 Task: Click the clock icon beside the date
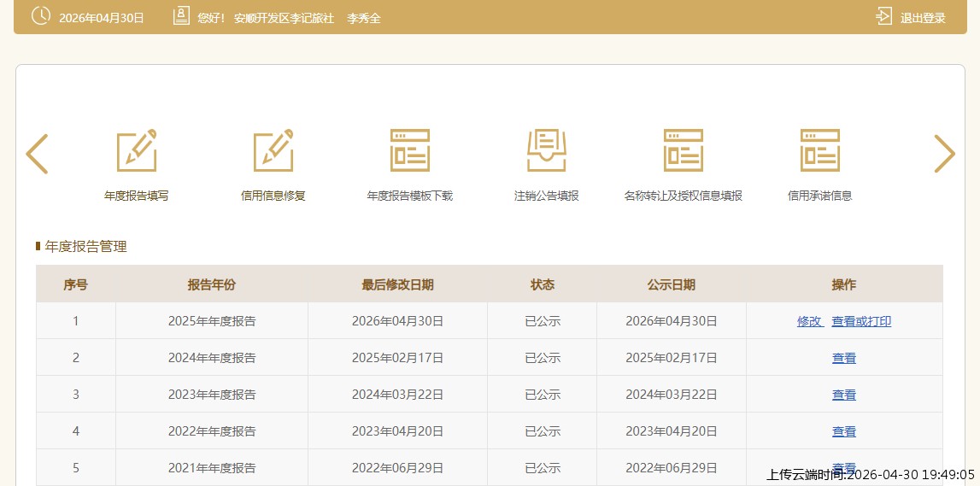point(40,16)
